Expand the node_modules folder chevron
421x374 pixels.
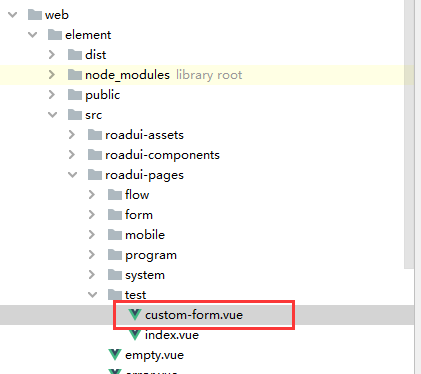pyautogui.click(x=52, y=75)
